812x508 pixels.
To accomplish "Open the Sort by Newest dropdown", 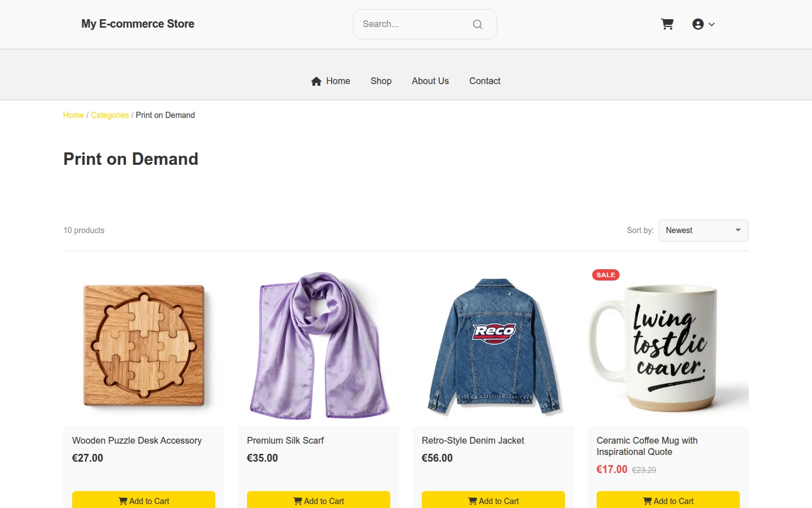I will [x=704, y=230].
